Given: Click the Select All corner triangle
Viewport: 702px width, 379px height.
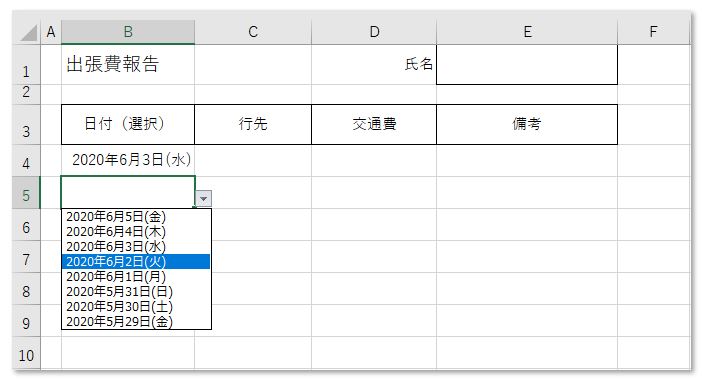Looking at the screenshot, I should click(x=28, y=32).
